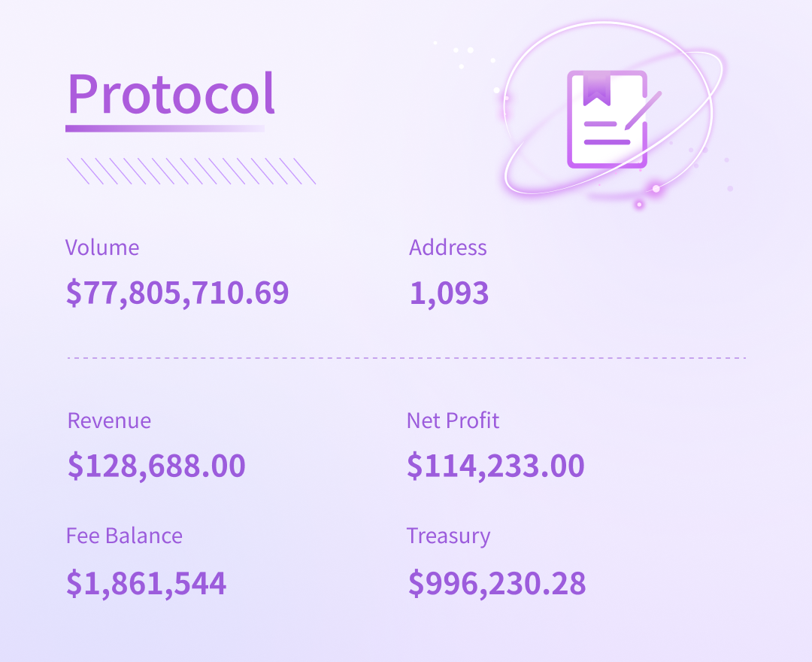Click the pen on the document icon
The height and width of the screenshot is (662, 812).
(x=643, y=111)
